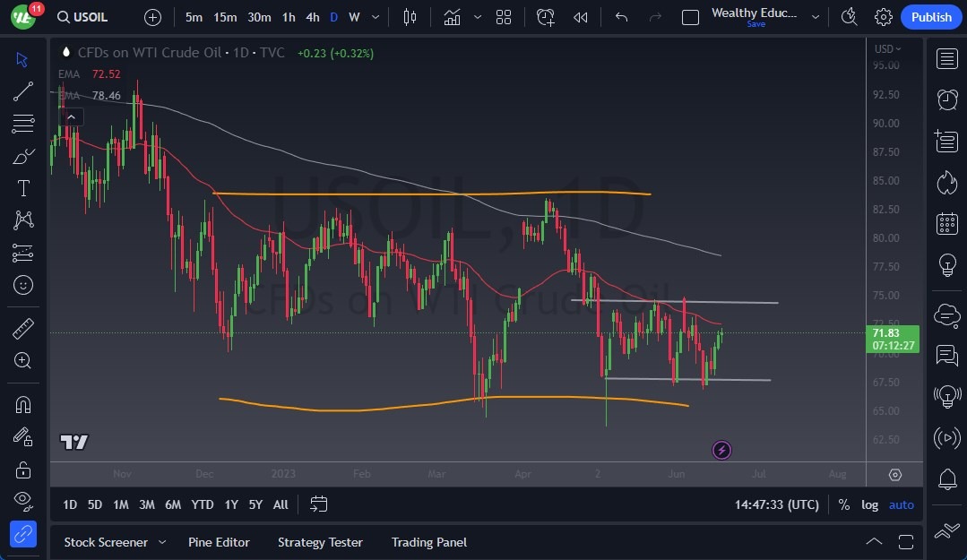Select the 1Y date range
Screen dimensions: 967x560
[231, 504]
